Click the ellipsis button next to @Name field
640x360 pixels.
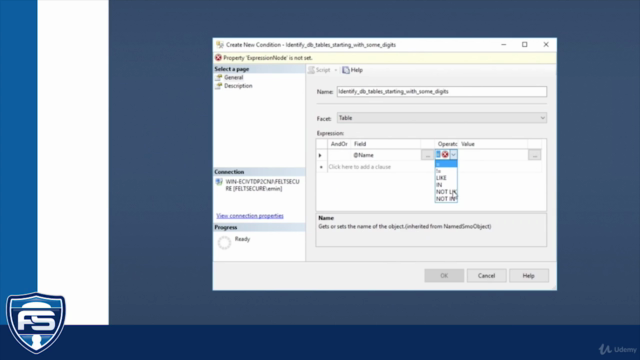(x=427, y=155)
